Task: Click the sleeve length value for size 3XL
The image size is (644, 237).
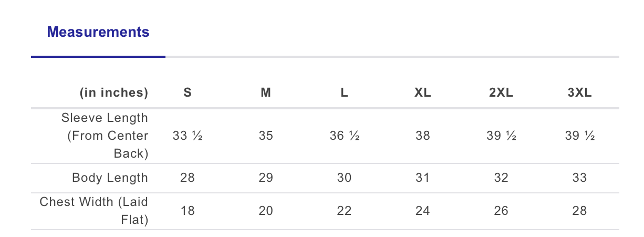Action: click(579, 136)
